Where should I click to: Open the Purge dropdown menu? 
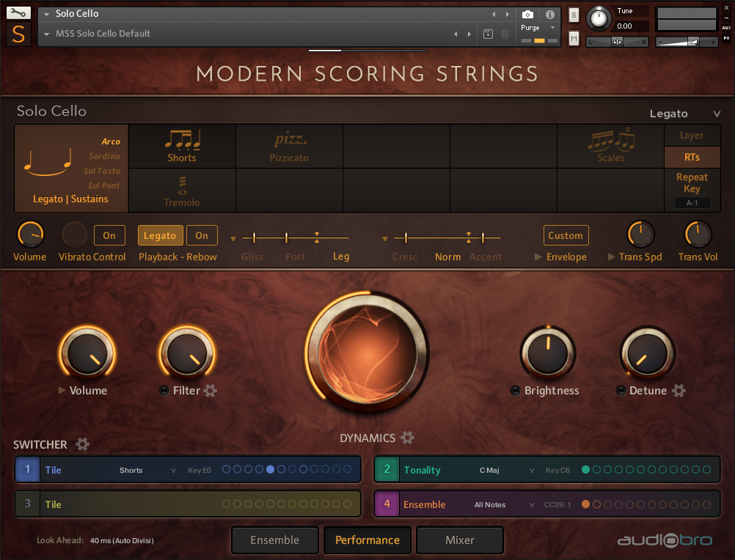[552, 28]
